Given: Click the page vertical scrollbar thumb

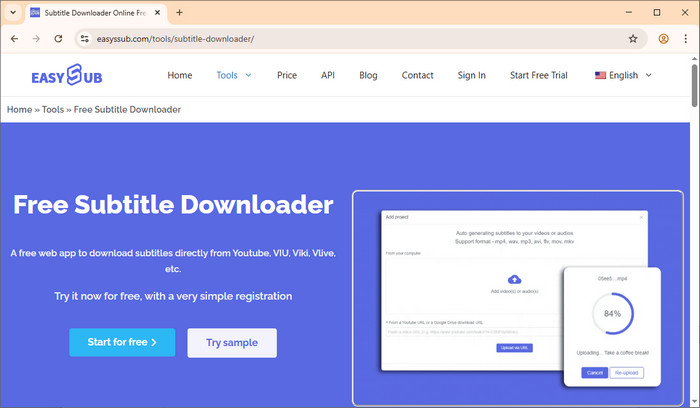Looking at the screenshot, I should tap(694, 86).
